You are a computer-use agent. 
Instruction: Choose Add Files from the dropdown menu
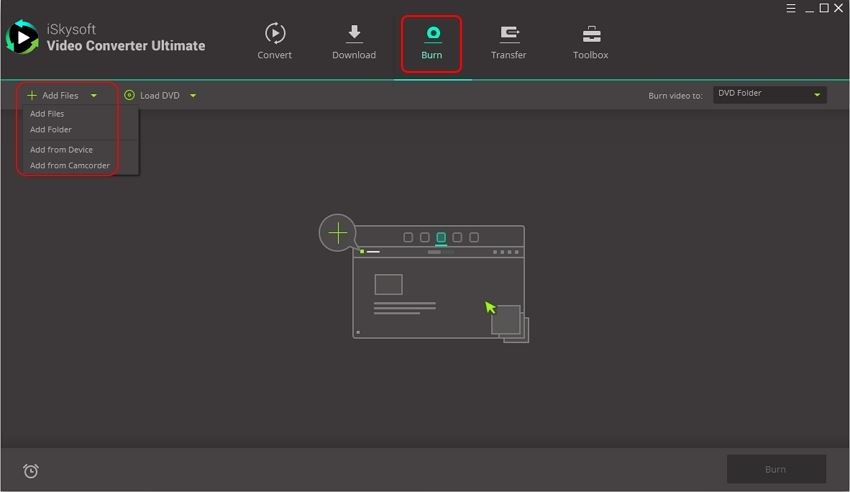(x=47, y=114)
